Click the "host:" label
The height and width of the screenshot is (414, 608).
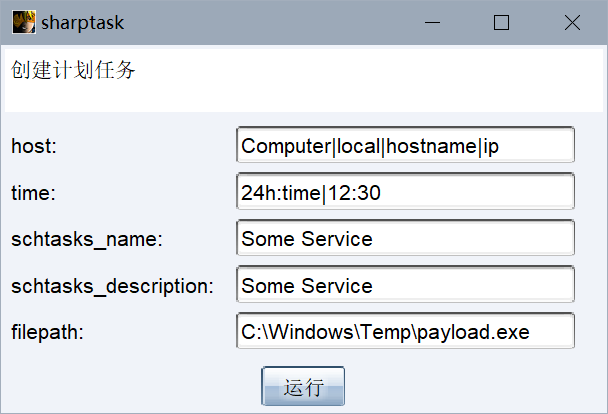click(x=34, y=146)
